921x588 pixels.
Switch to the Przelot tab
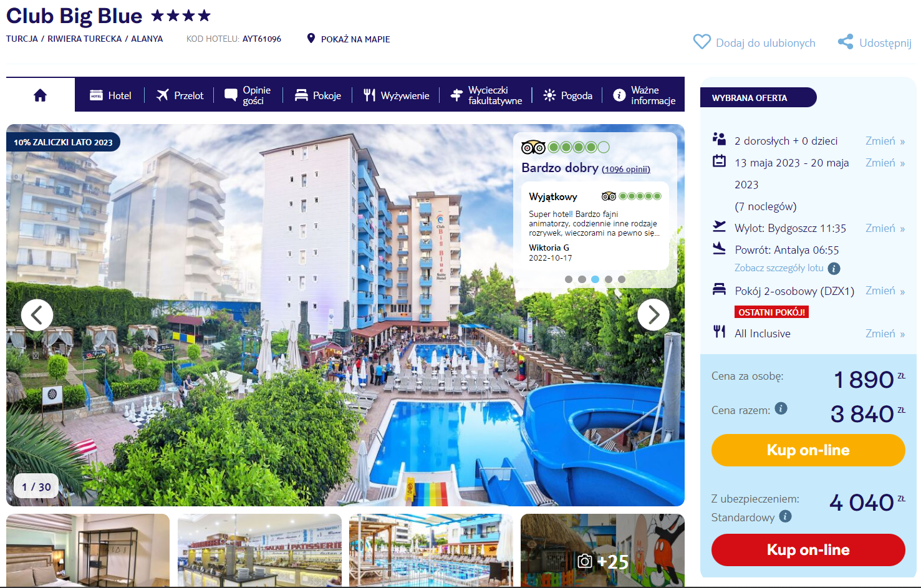coord(180,95)
